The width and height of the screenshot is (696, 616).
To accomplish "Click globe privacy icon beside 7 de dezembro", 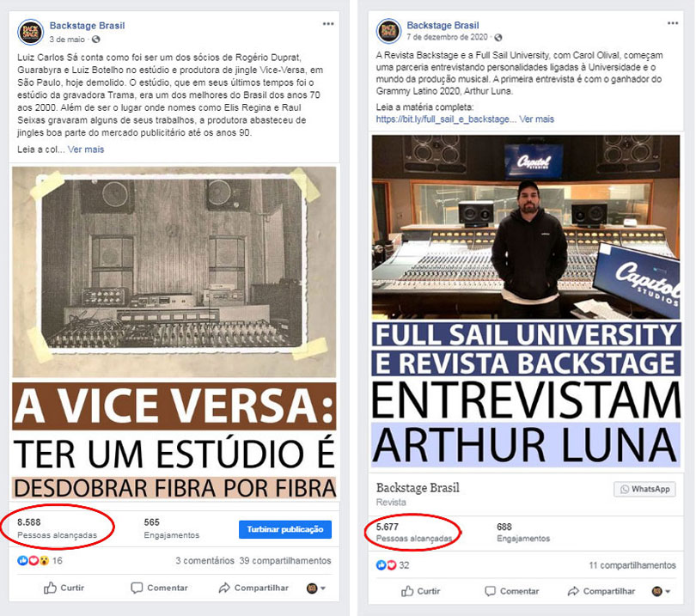I will click(x=498, y=37).
